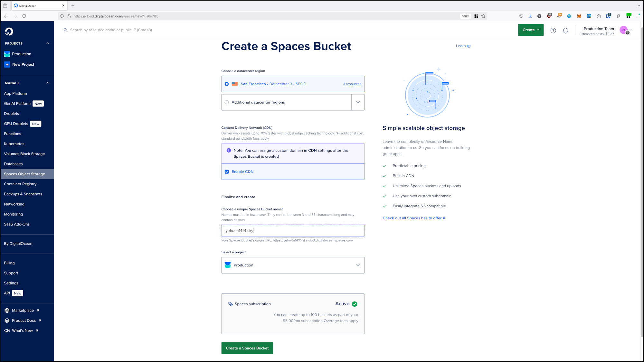Click the browser address bar URL
Image resolution: width=644 pixels, height=362 pixels.
[116, 16]
